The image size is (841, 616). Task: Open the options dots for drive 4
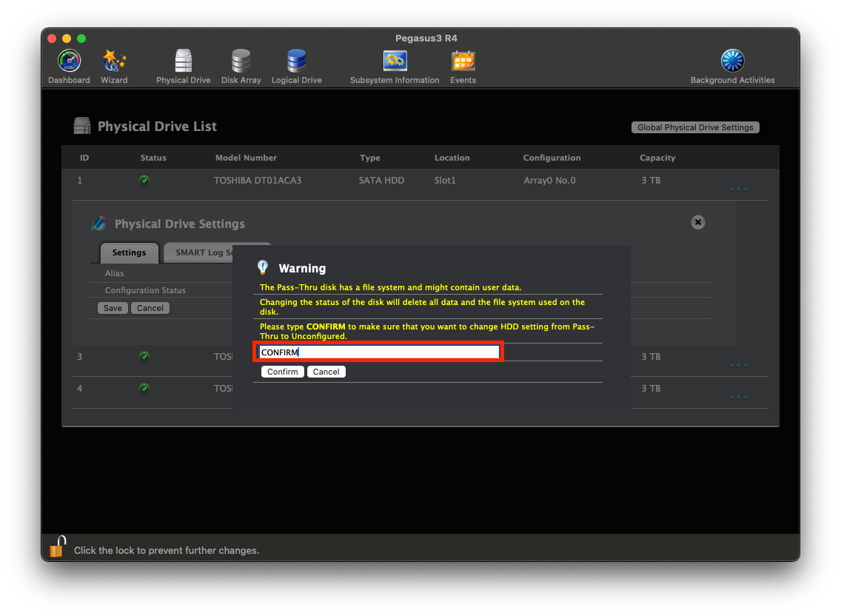pyautogui.click(x=738, y=397)
